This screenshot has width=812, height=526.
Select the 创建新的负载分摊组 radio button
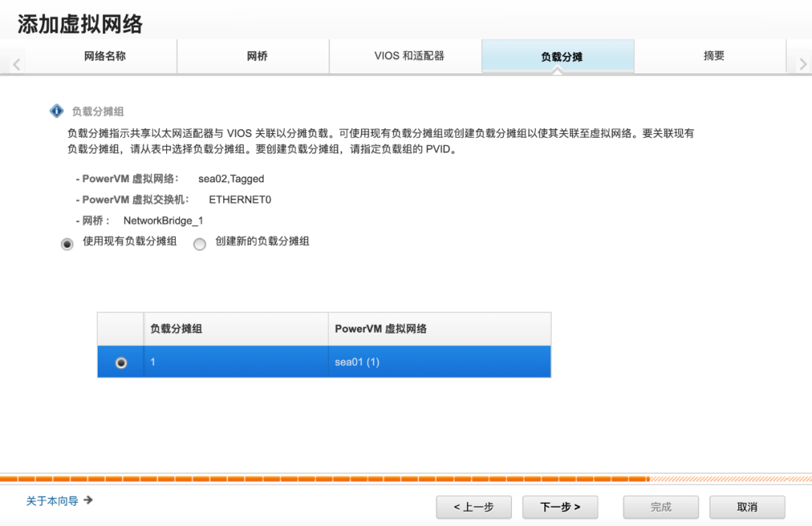point(199,244)
